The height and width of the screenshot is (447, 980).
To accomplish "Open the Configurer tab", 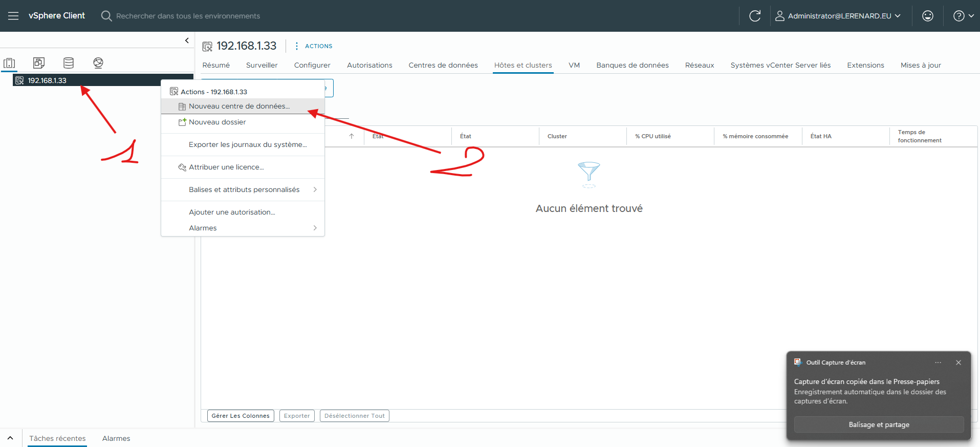I will 312,65.
